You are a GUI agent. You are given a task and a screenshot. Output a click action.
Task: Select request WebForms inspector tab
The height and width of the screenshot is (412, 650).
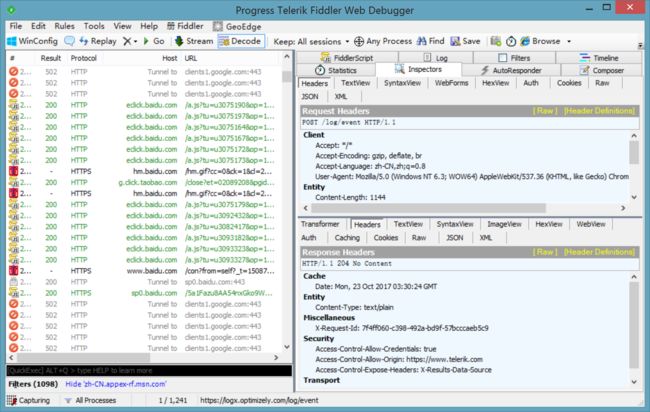[x=451, y=83]
